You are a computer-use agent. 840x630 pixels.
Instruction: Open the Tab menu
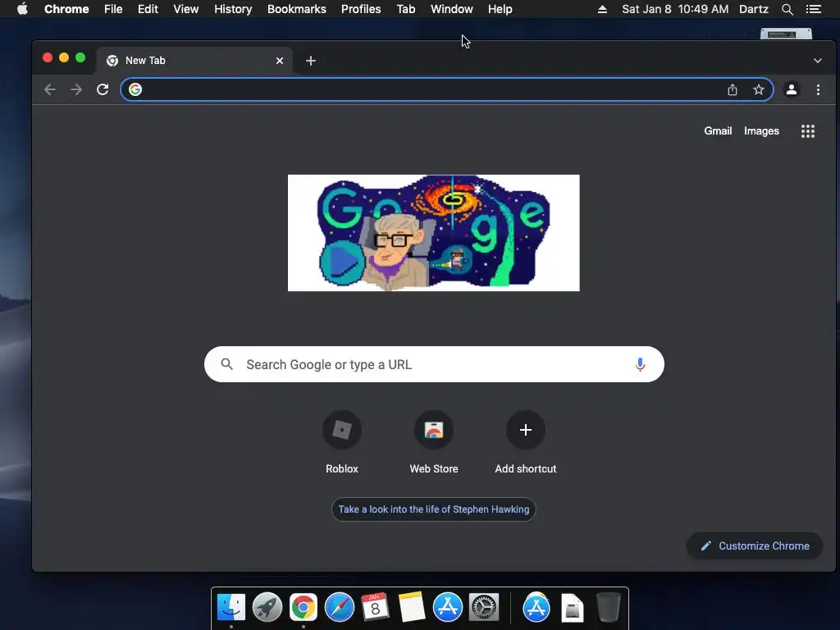[x=406, y=9]
